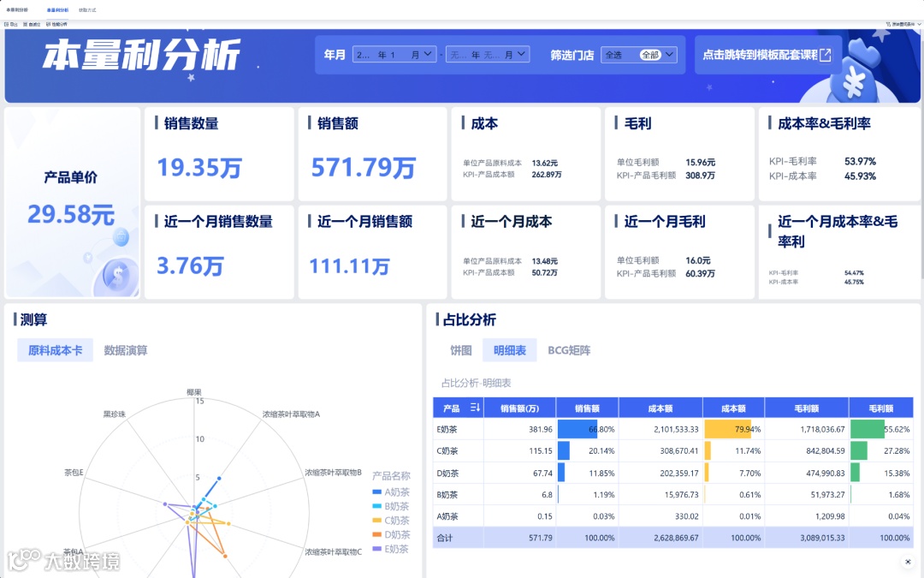The height and width of the screenshot is (578, 924).
Task: Click the second toolbar button next to export
Action: point(32,24)
